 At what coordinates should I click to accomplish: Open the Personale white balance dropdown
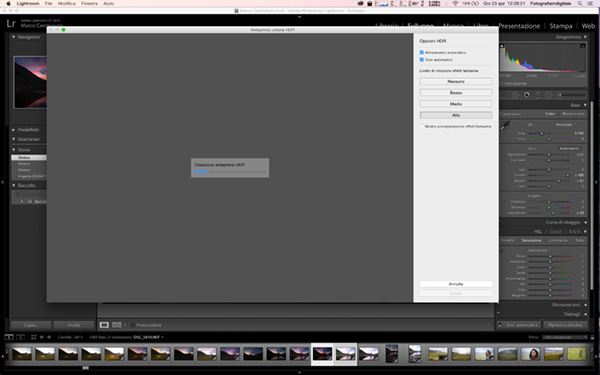[x=564, y=125]
